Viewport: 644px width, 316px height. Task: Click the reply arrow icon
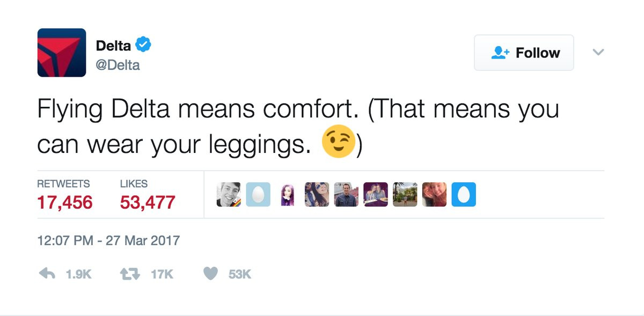[x=47, y=274]
